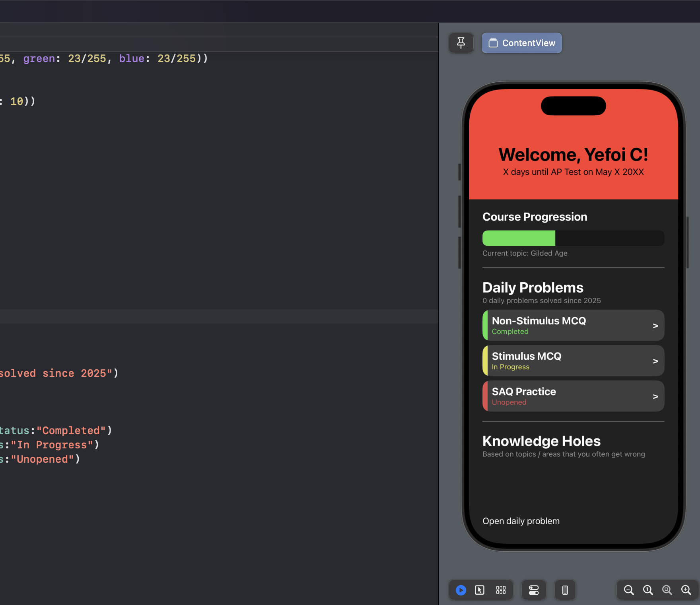Switch to Selectable preview mode
700x605 pixels.
pyautogui.click(x=480, y=590)
